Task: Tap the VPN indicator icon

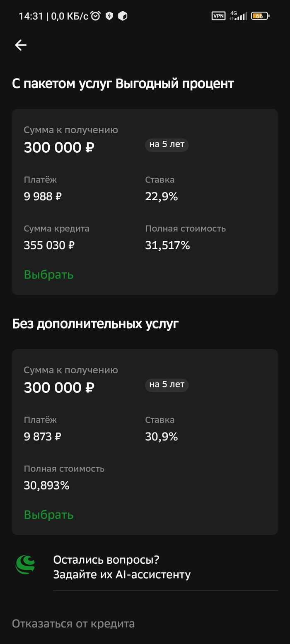Action: point(218,16)
